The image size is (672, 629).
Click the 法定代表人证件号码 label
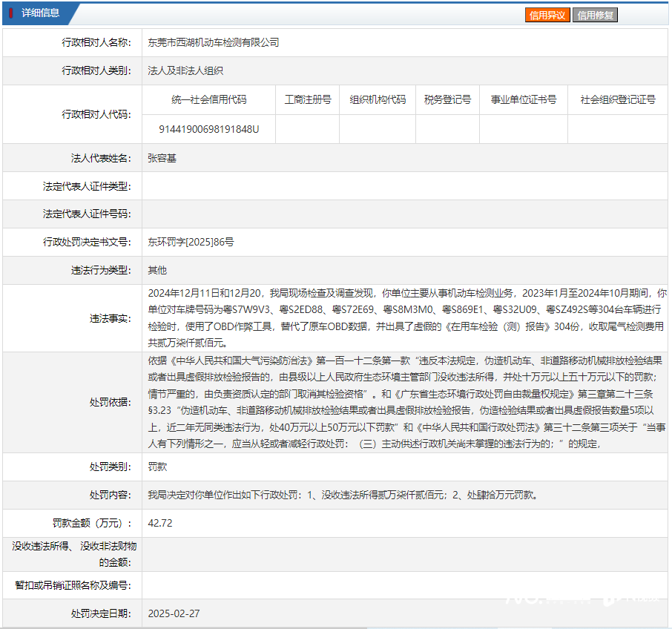coord(87,214)
